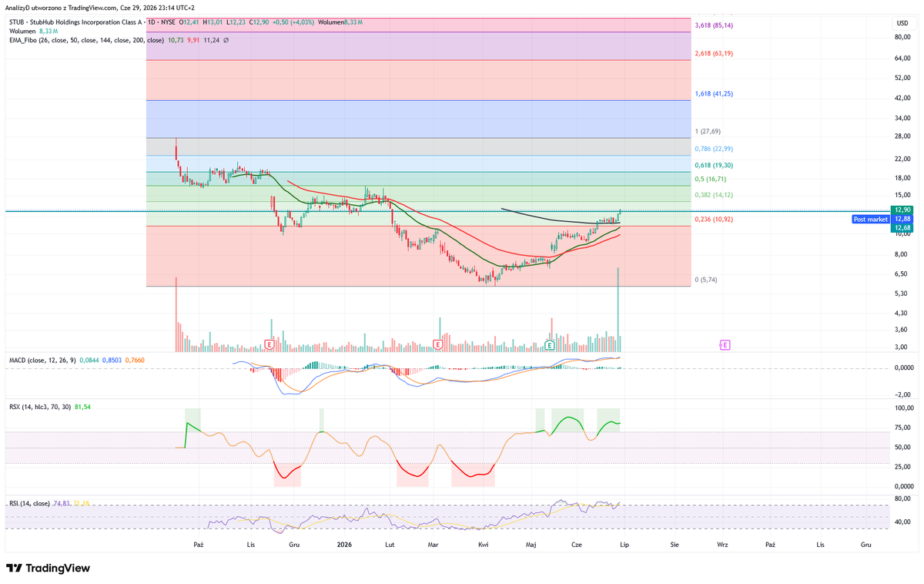Click the 12,90 last price tag
Screen dimensions: 924x584
click(902, 210)
